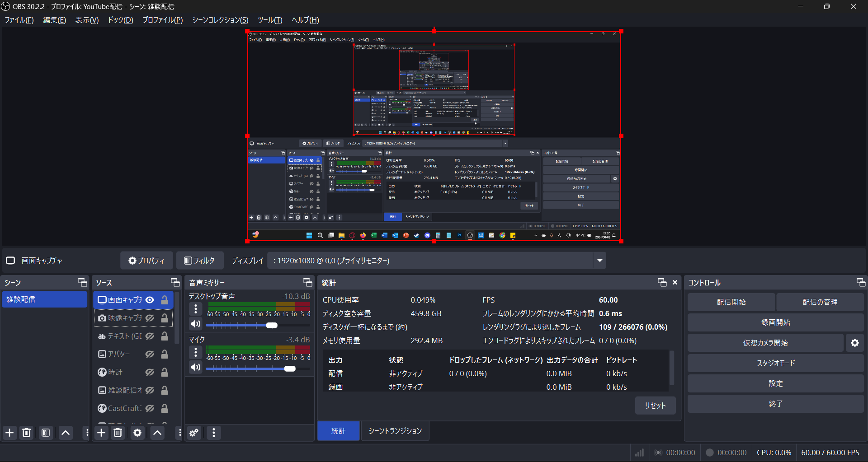Hide the 画面キャプチャ source eye
Viewport: 868px width, 462px height.
(x=150, y=300)
